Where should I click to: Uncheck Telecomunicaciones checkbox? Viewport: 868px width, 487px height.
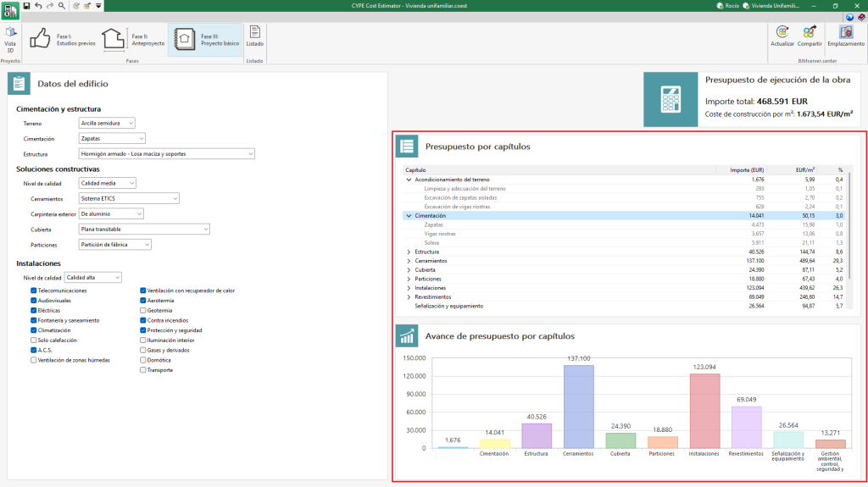[34, 291]
